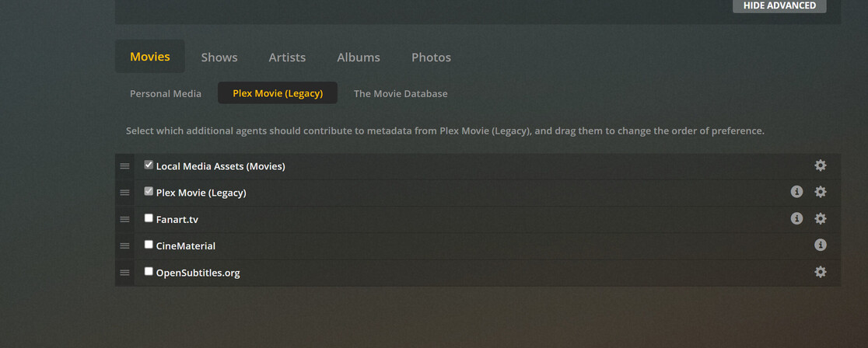Grab drag handle of OpenSubtitles.org row
Viewport: 868px width, 348px height.
click(x=124, y=272)
